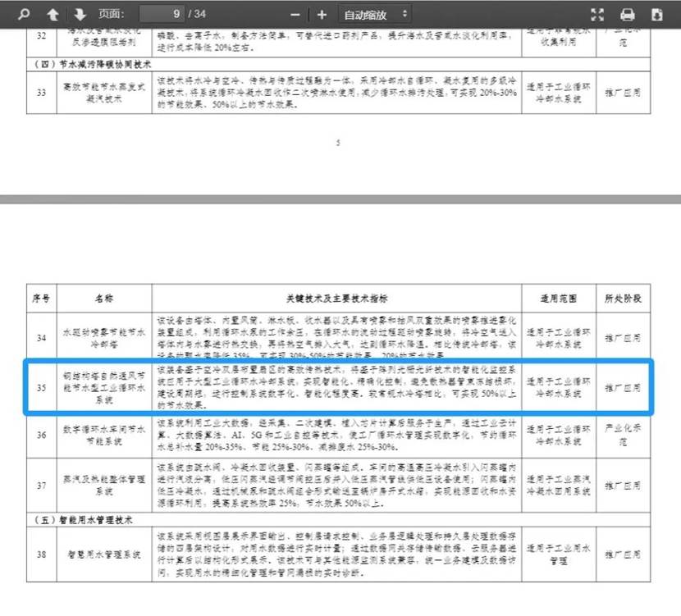
Task: Click the '数字循环水车间节水节能系统' name cell
Action: pos(104,435)
